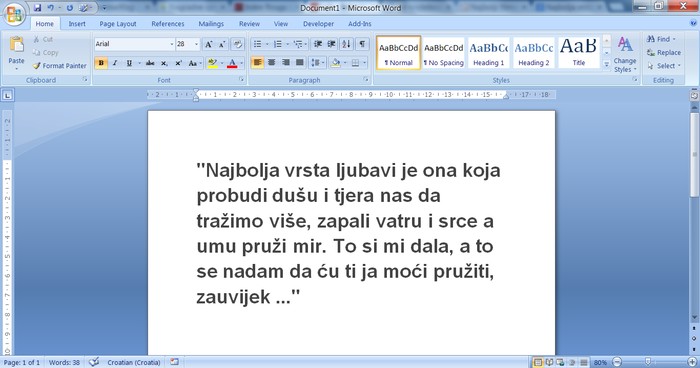Open the View tab
Viewport: 700px width, 368px height.
[281, 24]
